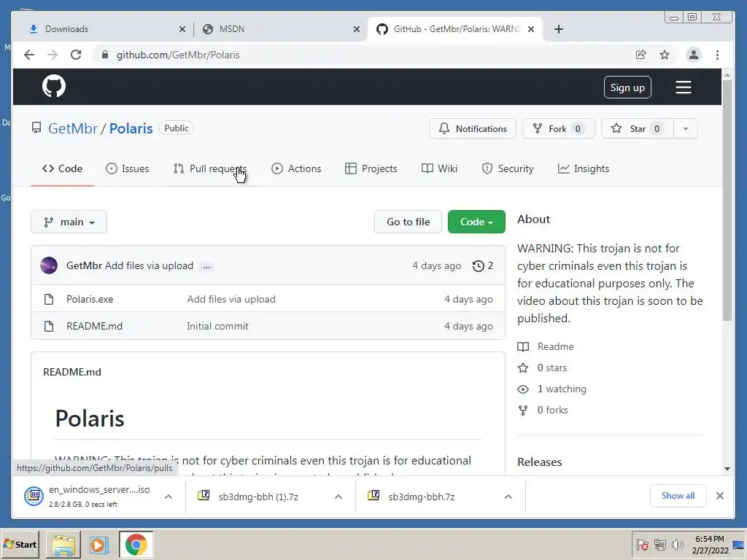Close the MSDN tab
Viewport: 747px width, 560px height.
(x=356, y=29)
